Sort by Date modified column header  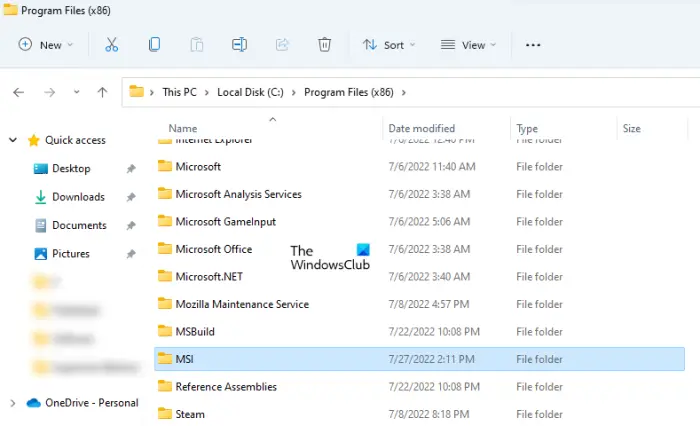tap(421, 129)
